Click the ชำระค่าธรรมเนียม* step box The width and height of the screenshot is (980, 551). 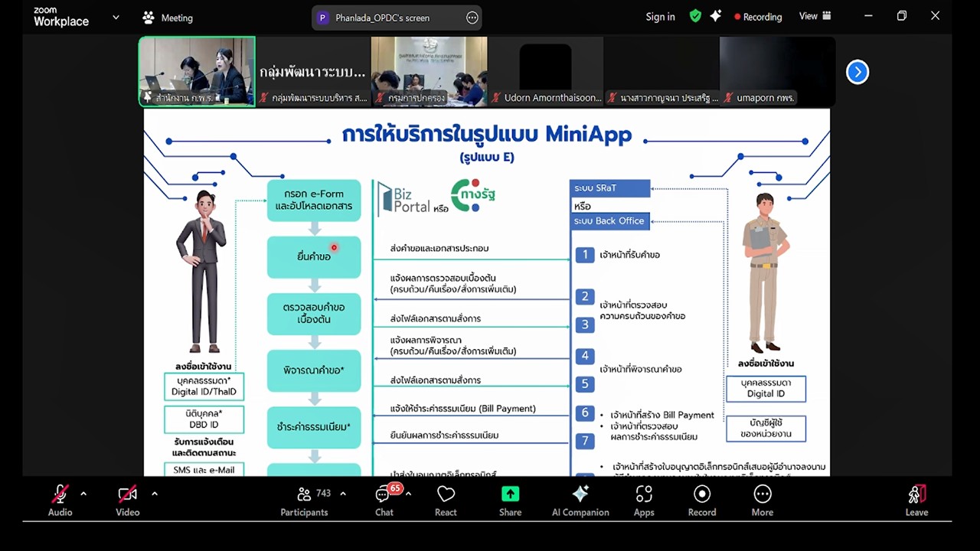(x=314, y=427)
